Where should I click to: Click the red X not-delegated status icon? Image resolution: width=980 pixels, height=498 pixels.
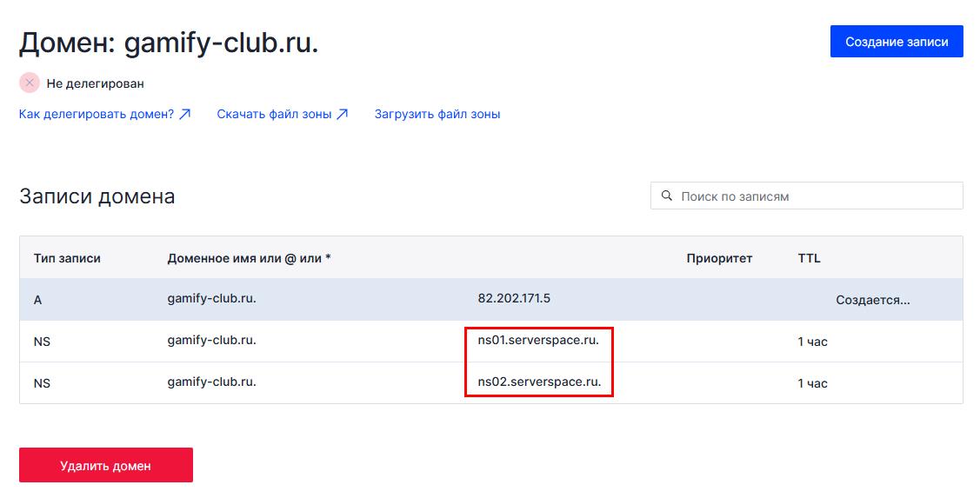point(30,83)
